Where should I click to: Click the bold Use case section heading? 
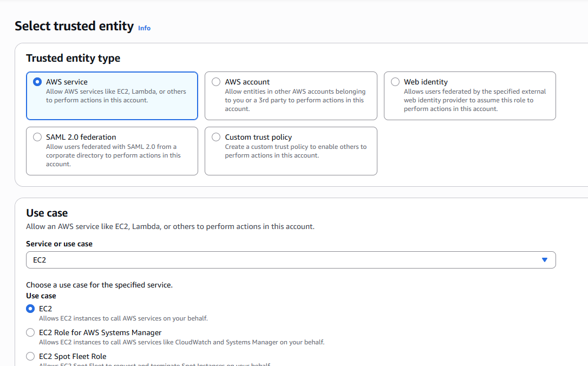(47, 213)
